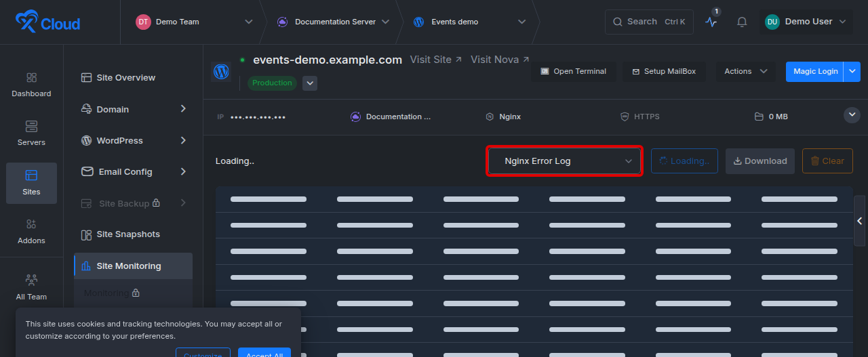This screenshot has height=357, width=868.
Task: Click the Loading refresh button
Action: pyautogui.click(x=684, y=161)
